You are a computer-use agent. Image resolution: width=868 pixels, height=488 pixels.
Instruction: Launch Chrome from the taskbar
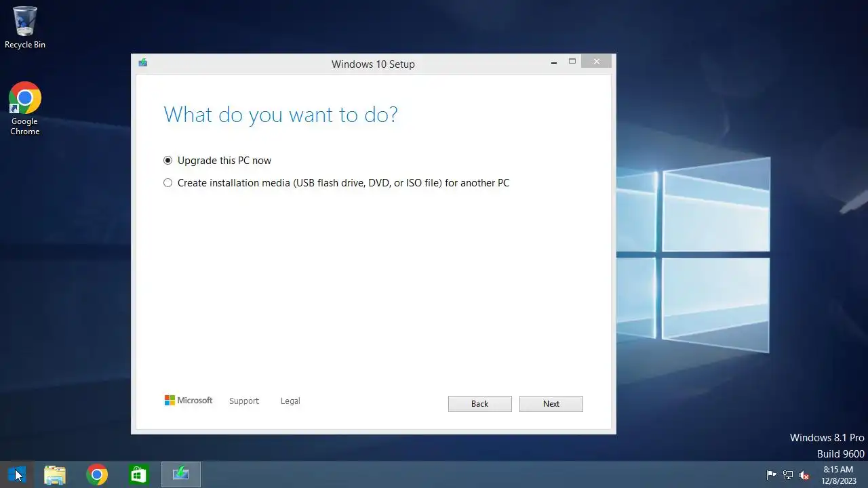pos(97,474)
